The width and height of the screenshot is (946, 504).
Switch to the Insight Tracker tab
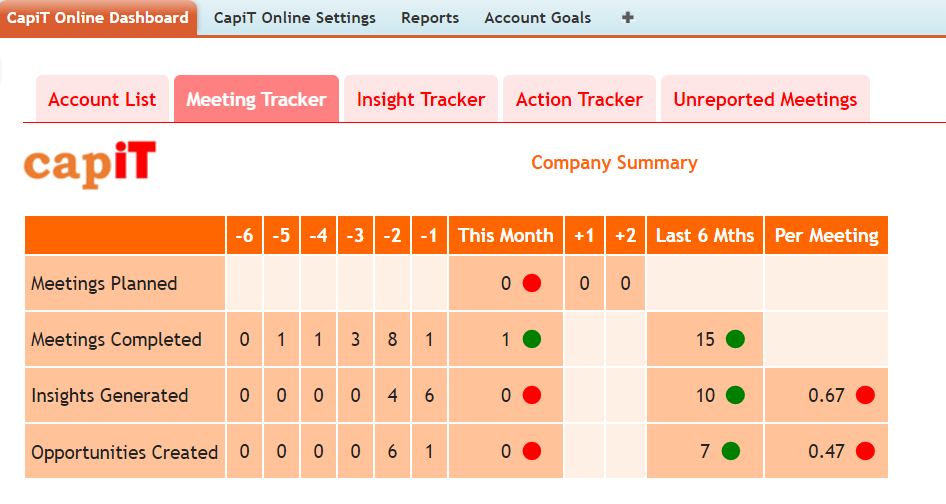[420, 99]
